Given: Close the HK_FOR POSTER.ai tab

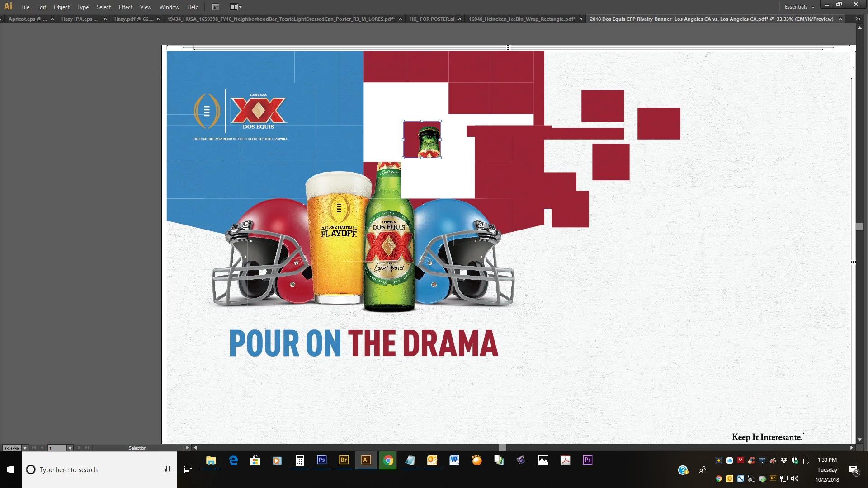Looking at the screenshot, I should (460, 19).
